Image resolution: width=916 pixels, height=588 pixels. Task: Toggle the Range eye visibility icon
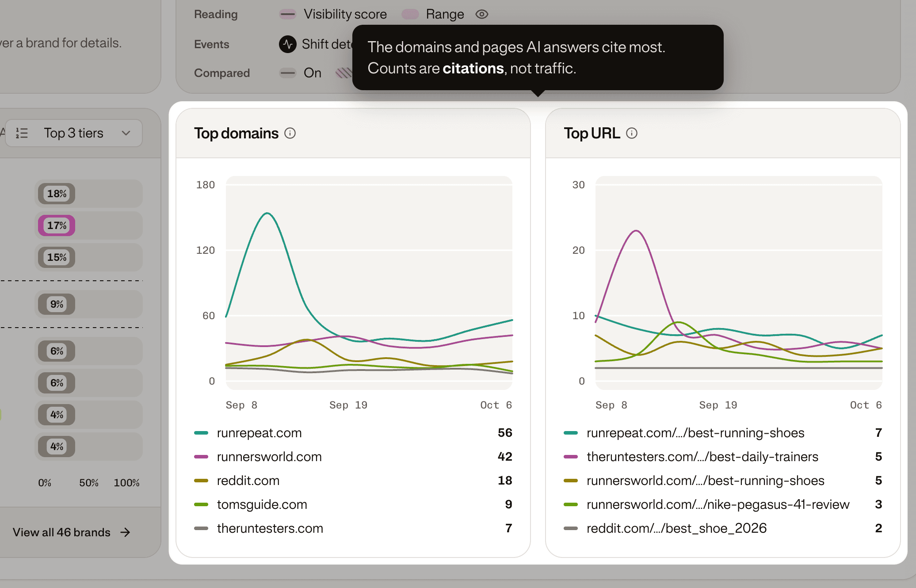[481, 14]
